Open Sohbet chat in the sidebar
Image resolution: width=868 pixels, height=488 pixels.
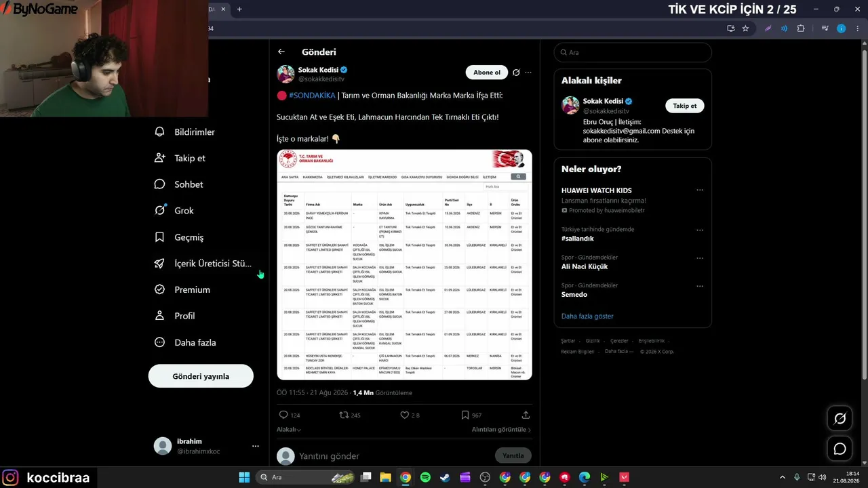(x=178, y=184)
